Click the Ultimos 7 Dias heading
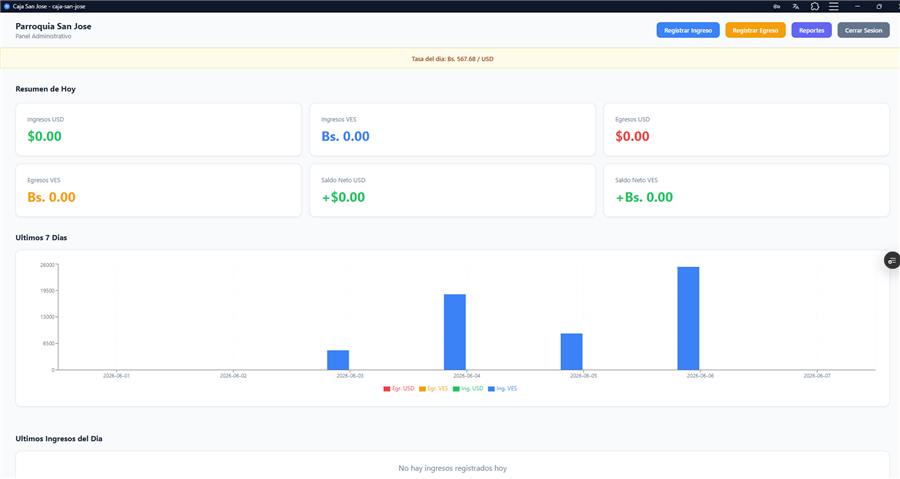900x479 pixels. 41,237
